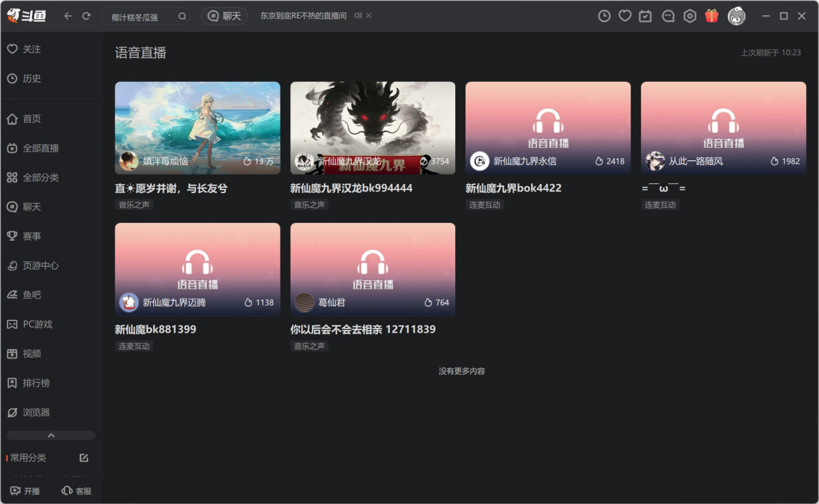Switch to the 聊天 tab at top
This screenshot has height=504, width=819.
click(225, 15)
